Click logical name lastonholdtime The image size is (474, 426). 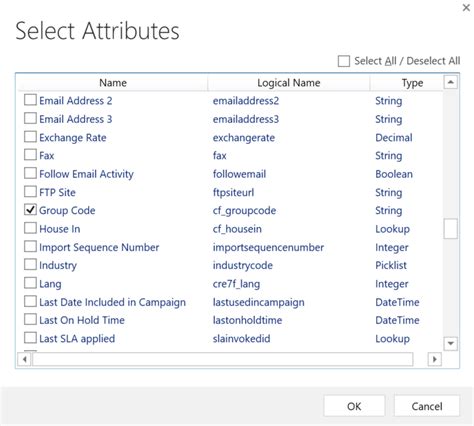(x=247, y=320)
